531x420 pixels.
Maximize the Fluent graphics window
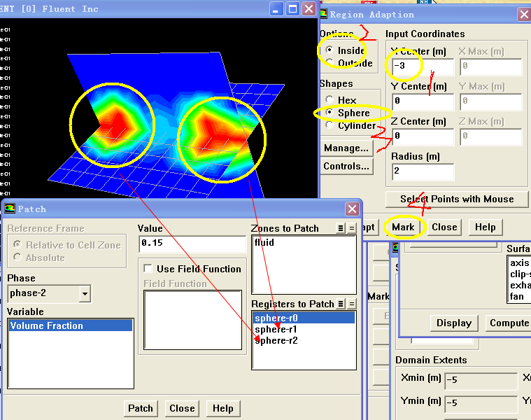click(292, 9)
